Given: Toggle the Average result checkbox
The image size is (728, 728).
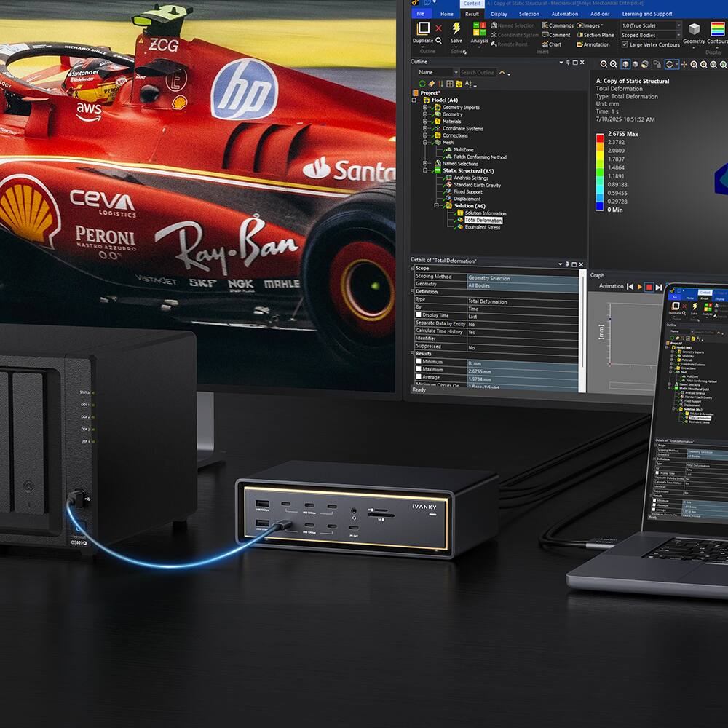Looking at the screenshot, I should (x=419, y=376).
